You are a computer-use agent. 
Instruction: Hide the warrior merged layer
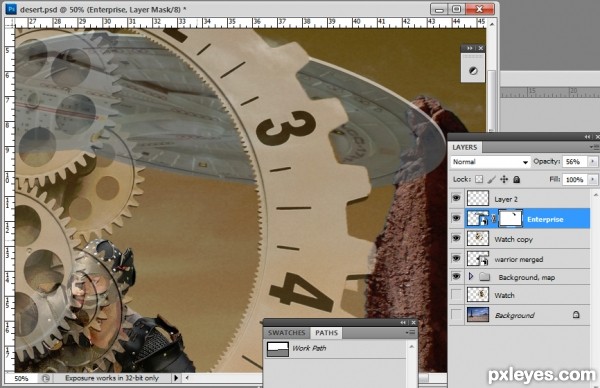(456, 258)
